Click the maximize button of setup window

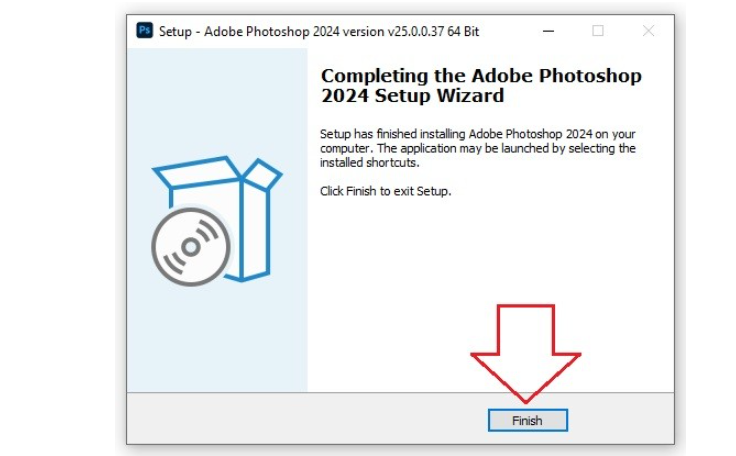pyautogui.click(x=598, y=31)
